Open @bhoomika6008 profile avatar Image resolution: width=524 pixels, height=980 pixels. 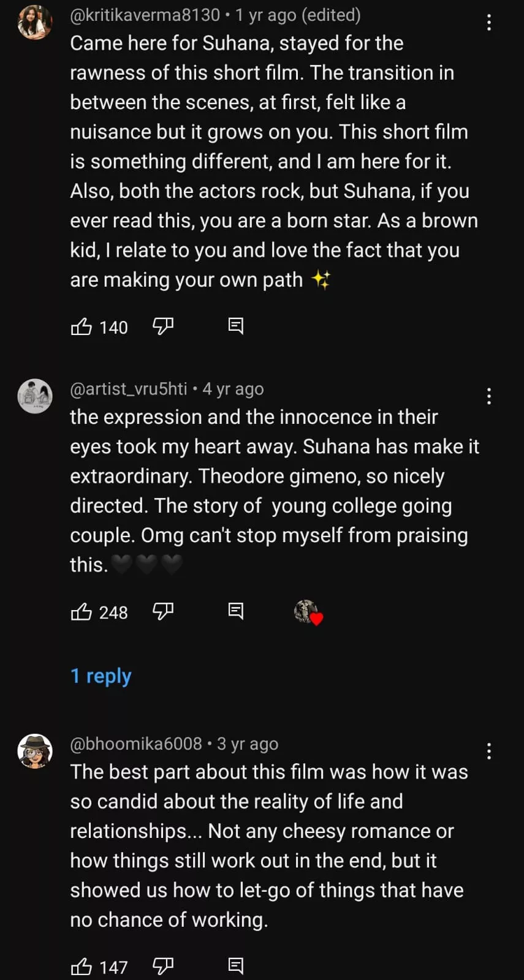click(35, 750)
